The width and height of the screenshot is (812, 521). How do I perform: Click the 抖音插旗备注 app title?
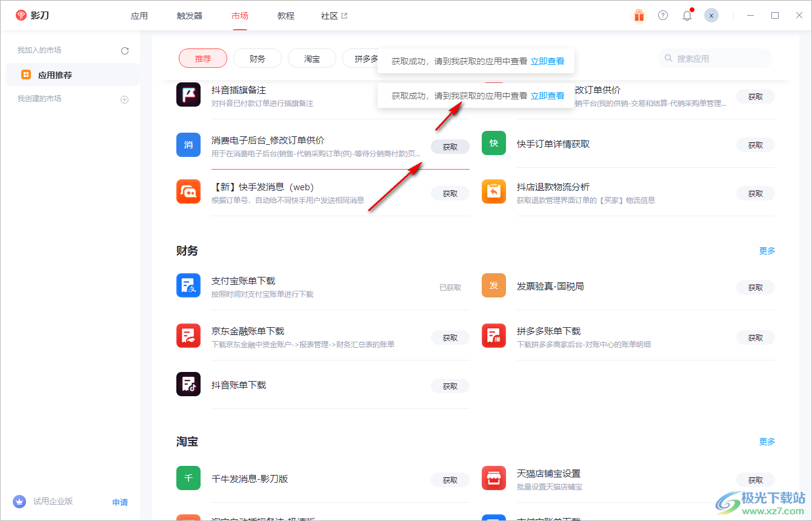click(x=239, y=90)
